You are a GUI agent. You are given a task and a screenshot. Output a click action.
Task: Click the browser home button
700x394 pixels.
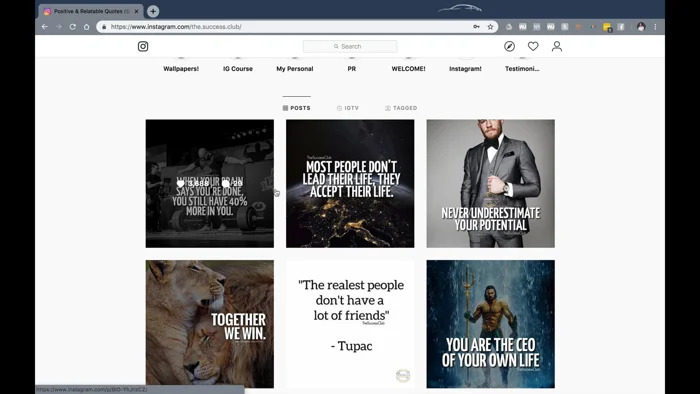(x=87, y=27)
